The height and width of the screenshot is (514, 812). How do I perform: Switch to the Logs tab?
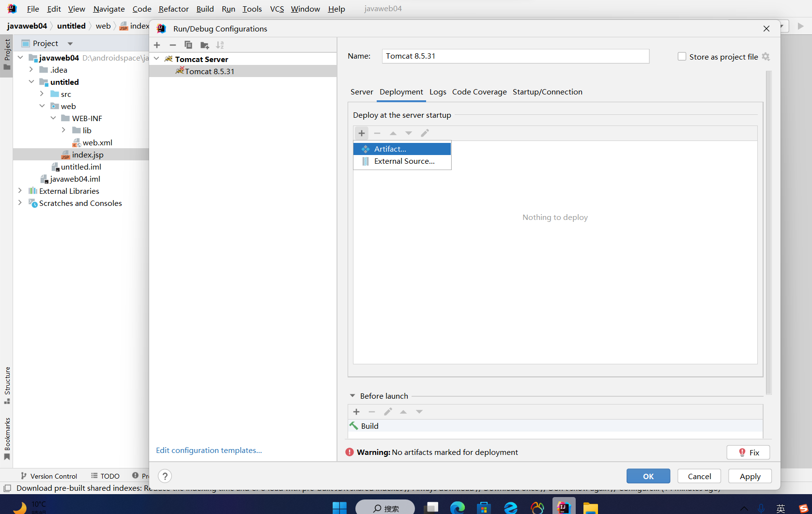coord(438,92)
